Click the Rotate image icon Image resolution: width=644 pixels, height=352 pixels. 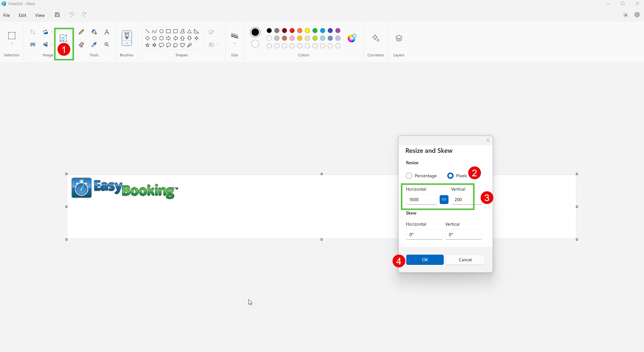tap(45, 32)
